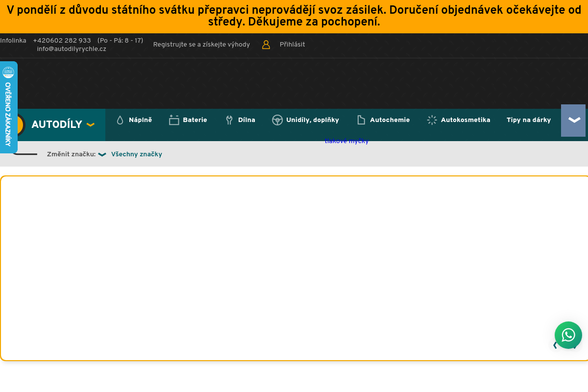Open the Ověřeno zákazníky side tab
The height and width of the screenshot is (392, 588).
tap(8, 107)
